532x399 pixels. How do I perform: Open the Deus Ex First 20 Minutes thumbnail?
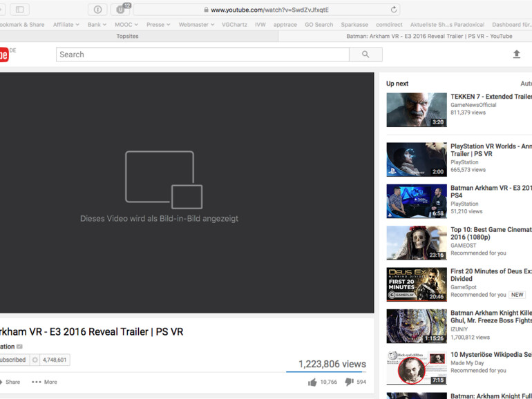[x=417, y=284]
